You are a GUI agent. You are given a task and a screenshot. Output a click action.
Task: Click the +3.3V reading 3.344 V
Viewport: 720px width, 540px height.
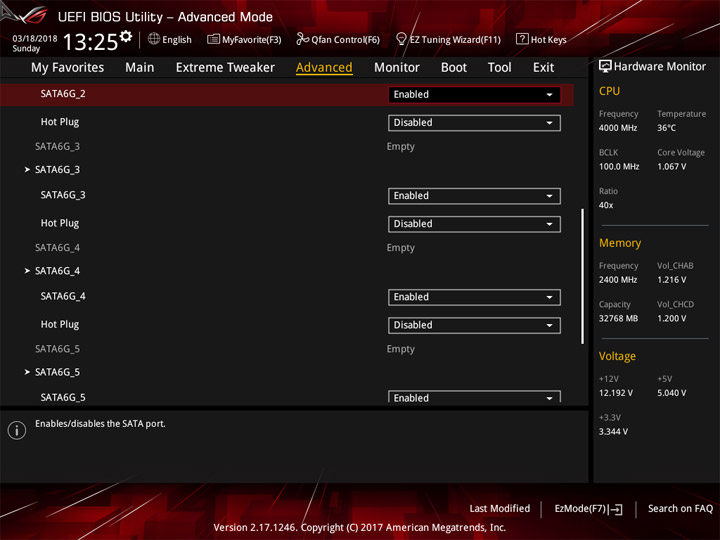tap(613, 432)
